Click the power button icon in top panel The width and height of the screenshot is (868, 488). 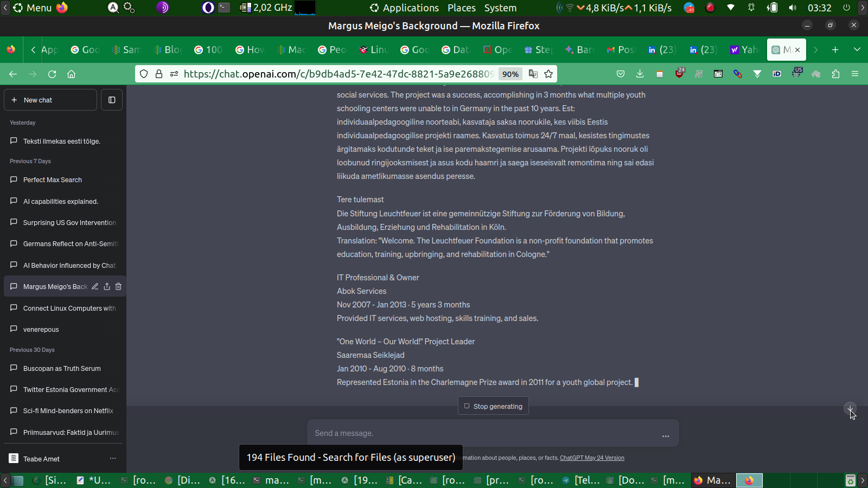tap(846, 8)
